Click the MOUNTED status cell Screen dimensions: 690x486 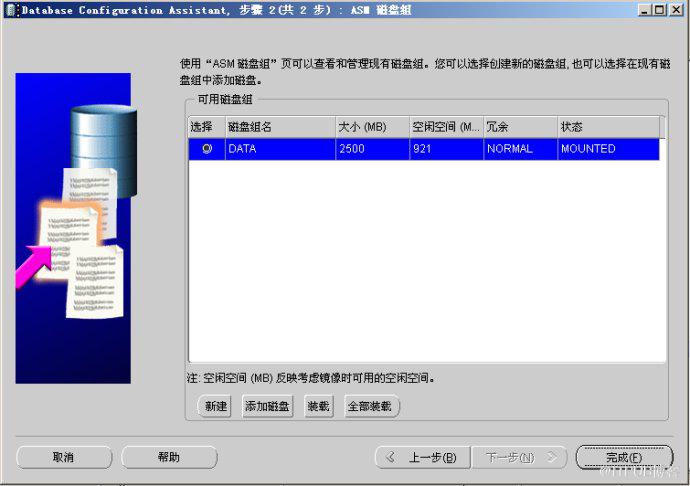tap(609, 149)
